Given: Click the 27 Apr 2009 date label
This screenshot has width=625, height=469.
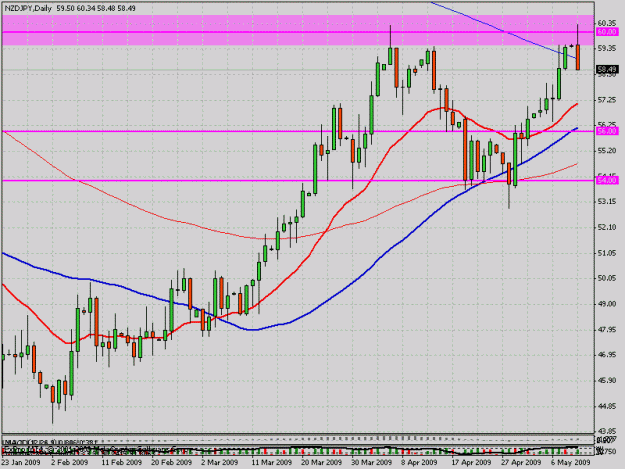Looking at the screenshot, I should point(521,462).
